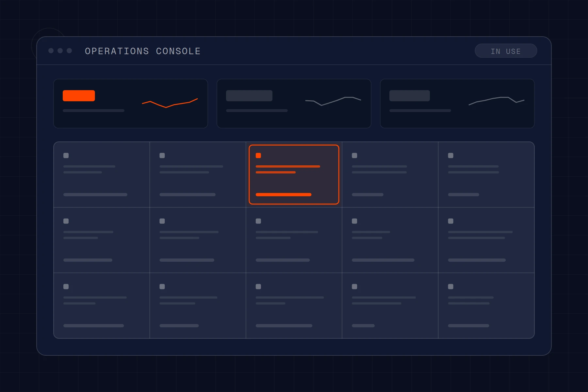588x392 pixels.
Task: Select the orange highlighted grid card
Action: point(294,174)
